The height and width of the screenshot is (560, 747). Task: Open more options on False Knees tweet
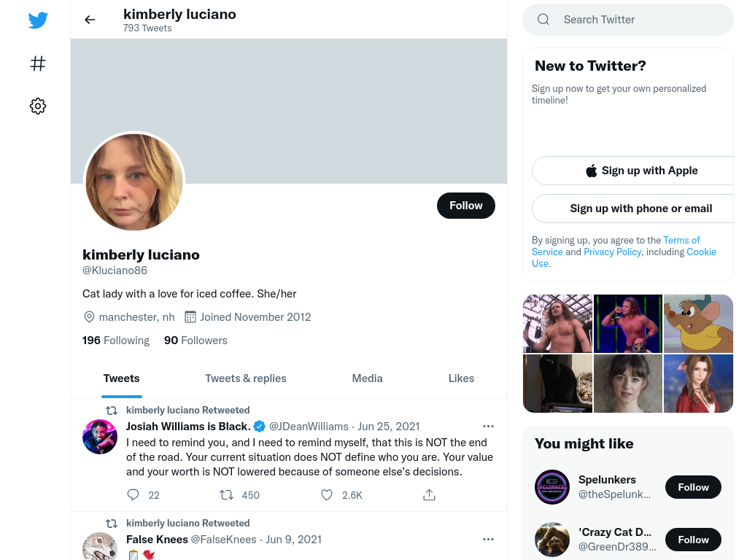[488, 539]
